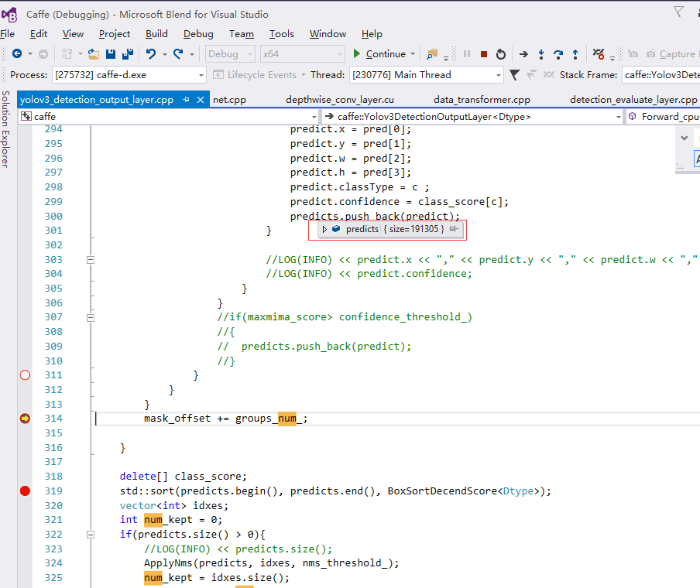
Task: Toggle the breakpoint on line 319
Action: click(25, 491)
